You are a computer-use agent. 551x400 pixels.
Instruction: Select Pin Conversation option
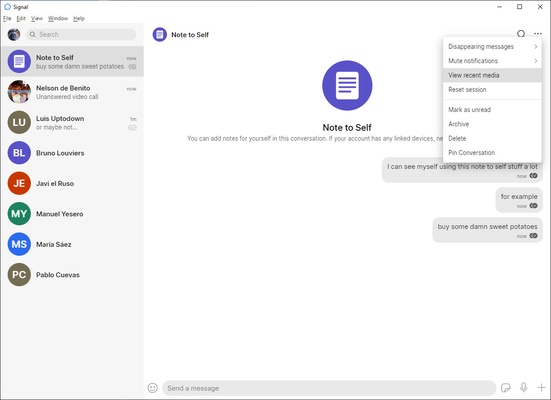click(492, 153)
